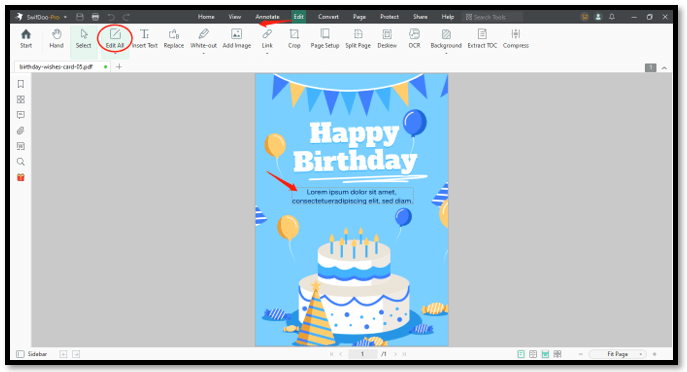Open the Share tab

point(420,17)
